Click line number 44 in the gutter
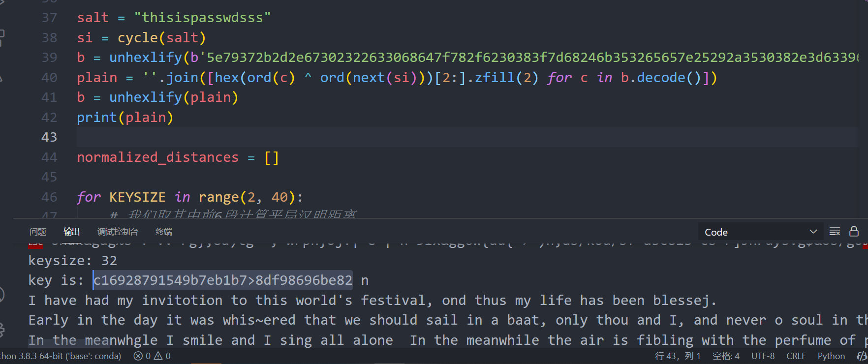 tap(49, 157)
